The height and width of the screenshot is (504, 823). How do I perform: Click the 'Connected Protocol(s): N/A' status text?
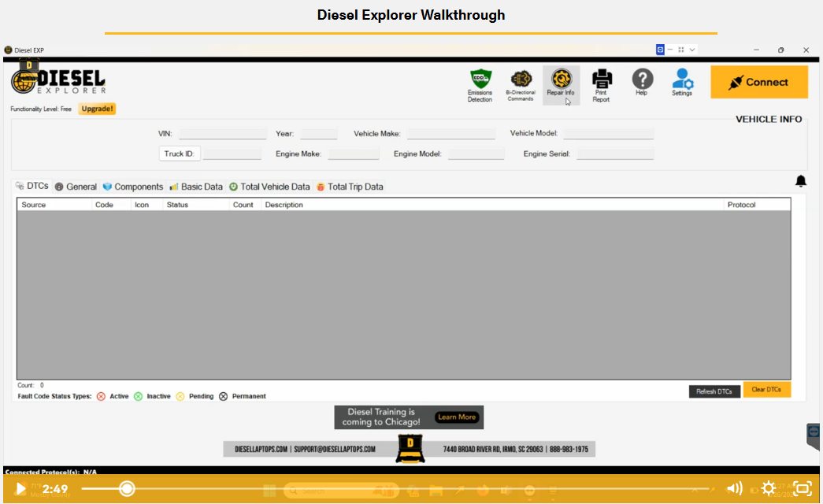[x=50, y=472]
